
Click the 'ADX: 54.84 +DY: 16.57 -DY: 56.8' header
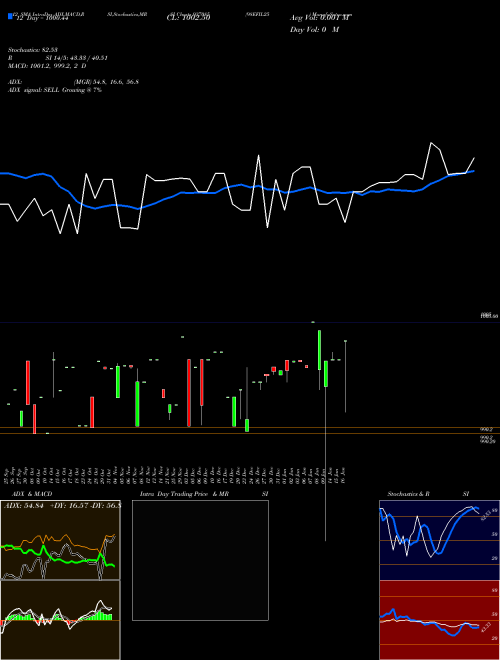tap(62, 506)
